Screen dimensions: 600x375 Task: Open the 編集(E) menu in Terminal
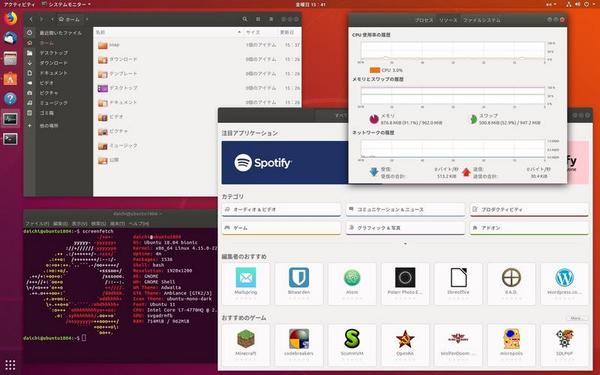click(60, 223)
